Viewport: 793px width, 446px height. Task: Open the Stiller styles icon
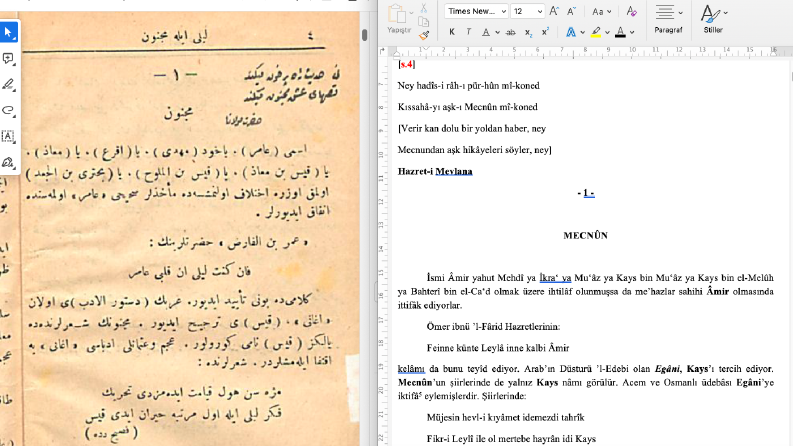pos(710,13)
